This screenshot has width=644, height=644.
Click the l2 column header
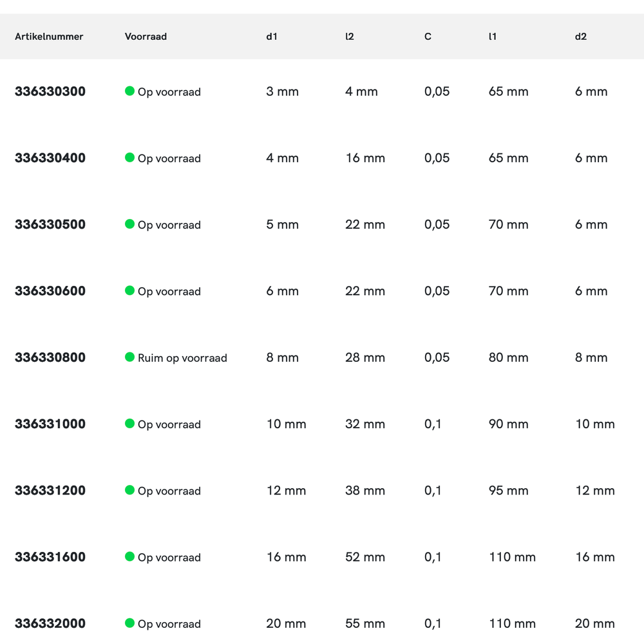(x=350, y=37)
